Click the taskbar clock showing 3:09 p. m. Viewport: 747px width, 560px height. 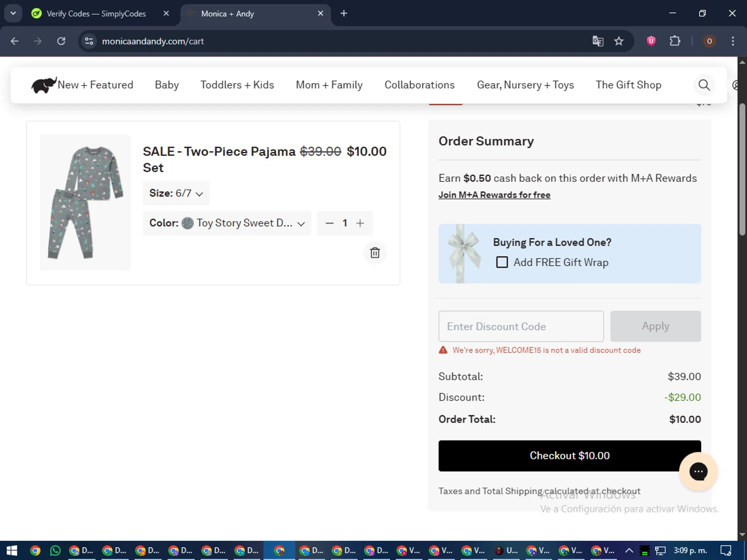tap(690, 551)
